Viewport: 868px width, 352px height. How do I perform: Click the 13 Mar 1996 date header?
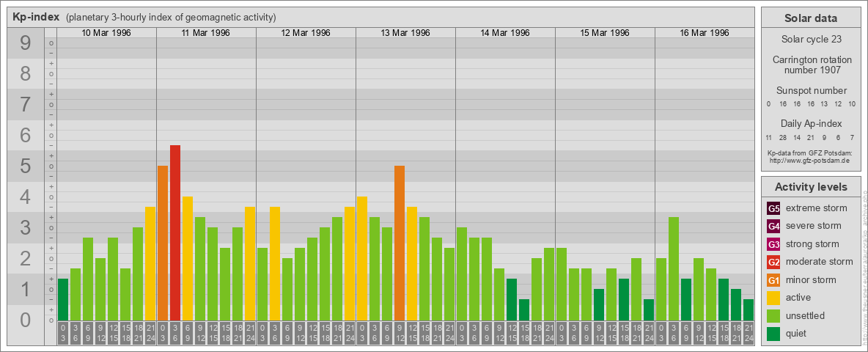405,33
